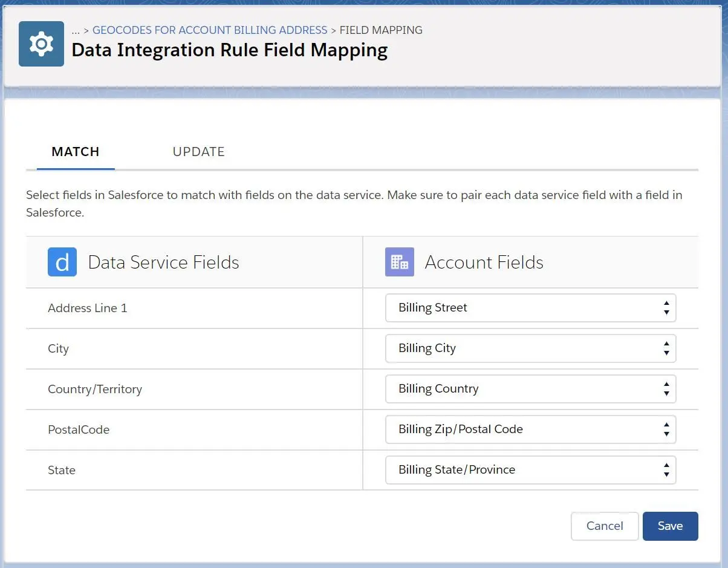This screenshot has width=728, height=568.
Task: Open the Billing City dropdown
Action: (530, 348)
